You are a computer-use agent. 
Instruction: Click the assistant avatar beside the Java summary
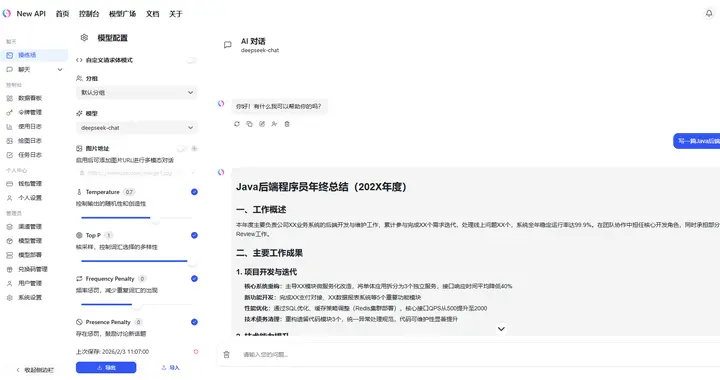[x=221, y=172]
